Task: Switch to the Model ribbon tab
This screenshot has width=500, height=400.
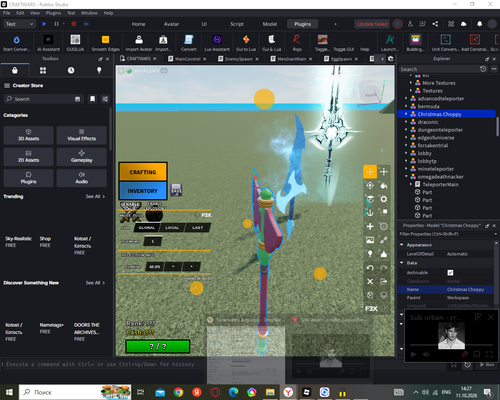Action: tap(270, 24)
